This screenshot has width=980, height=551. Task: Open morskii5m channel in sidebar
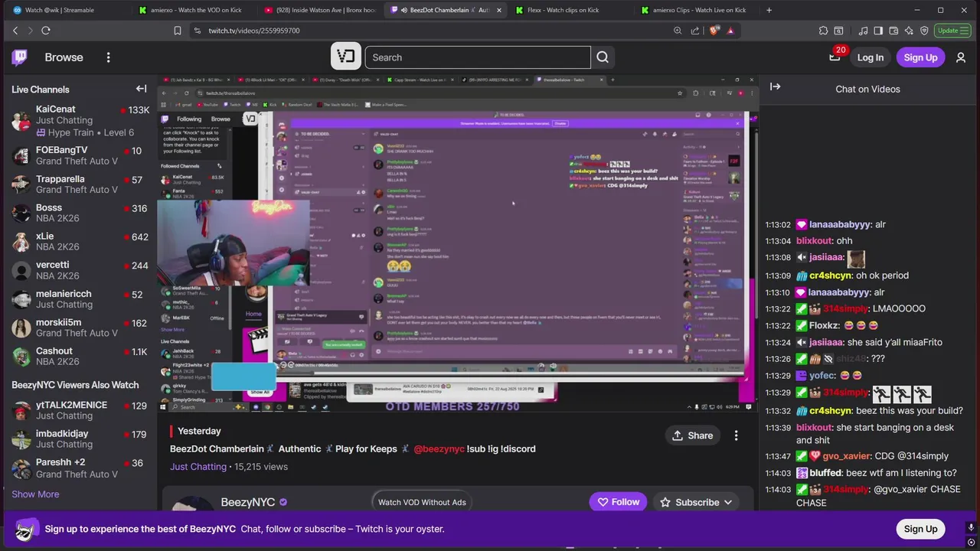[x=80, y=328]
